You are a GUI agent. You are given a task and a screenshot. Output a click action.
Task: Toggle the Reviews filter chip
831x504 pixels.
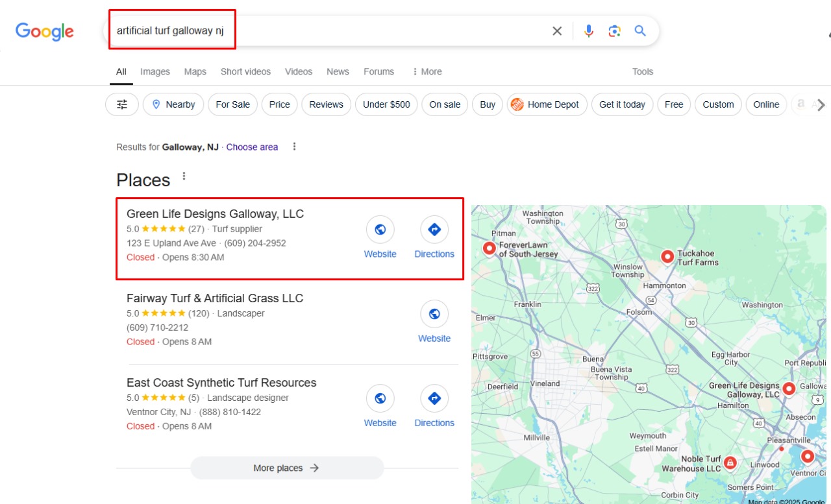327,104
